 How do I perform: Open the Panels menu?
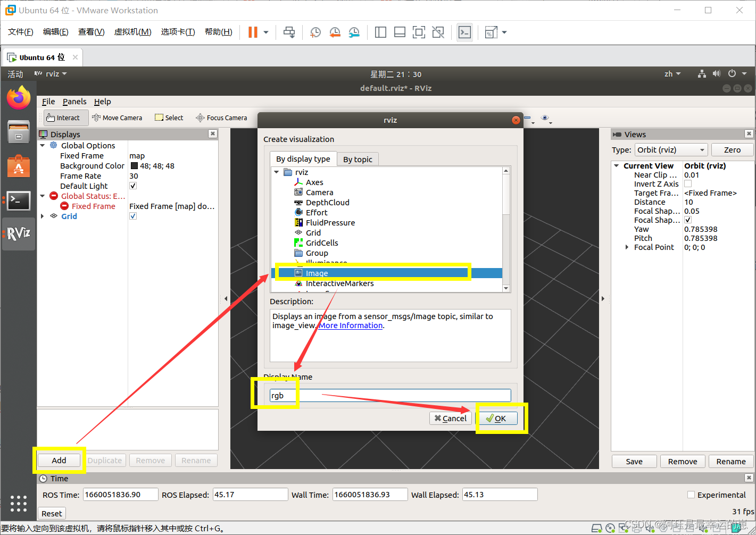coord(74,102)
